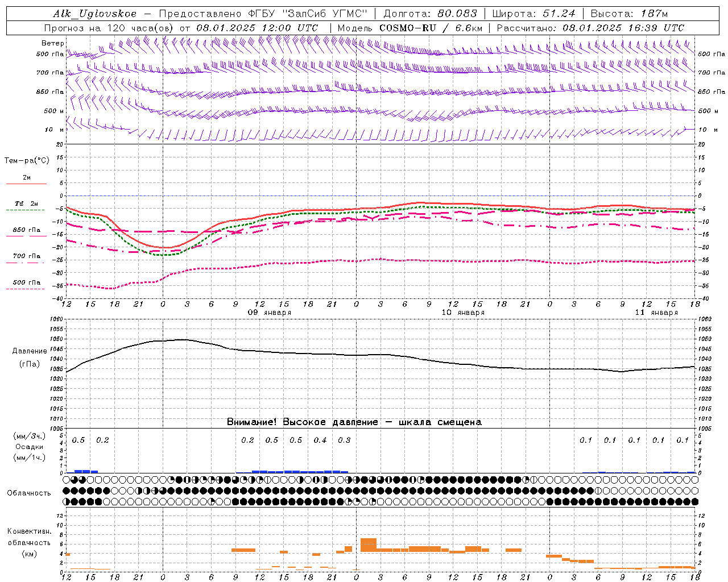Click the 'Облачность' cloud cover label
The height and width of the screenshot is (582, 728).
(29, 493)
